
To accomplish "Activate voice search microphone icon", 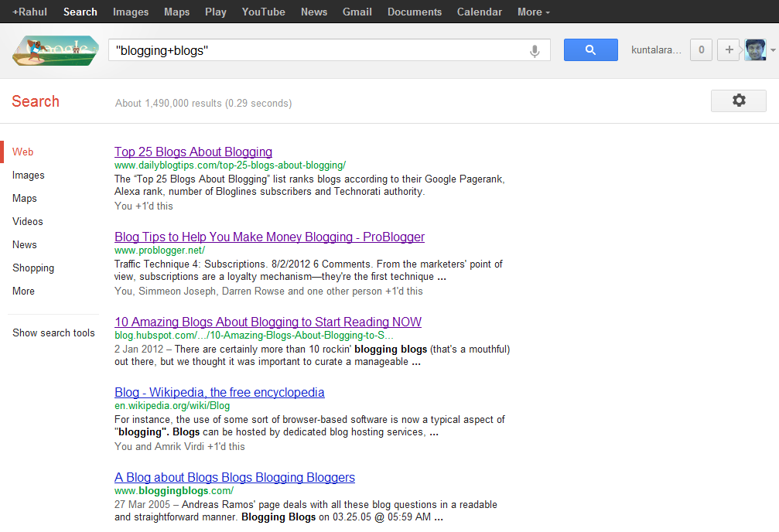I will coord(535,51).
